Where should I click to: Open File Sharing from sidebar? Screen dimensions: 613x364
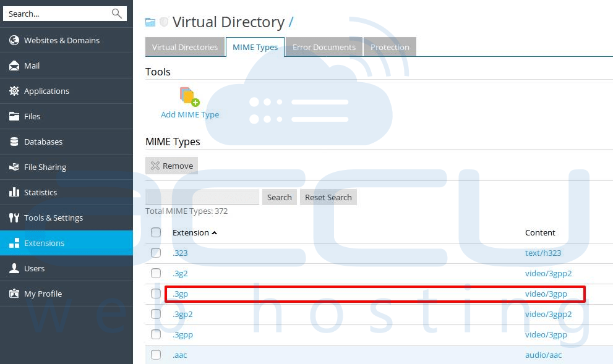pyautogui.click(x=45, y=167)
